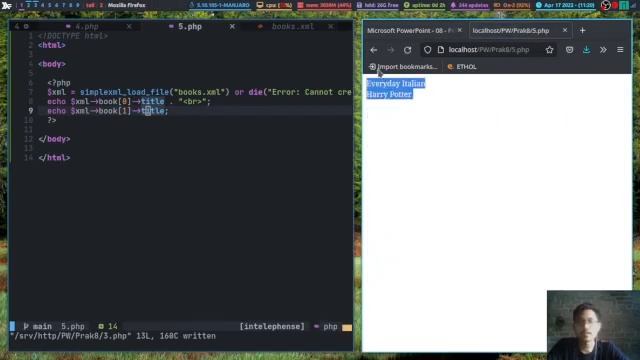
Task: Open the tracking protection shield icon
Action: pyautogui.click(x=427, y=50)
